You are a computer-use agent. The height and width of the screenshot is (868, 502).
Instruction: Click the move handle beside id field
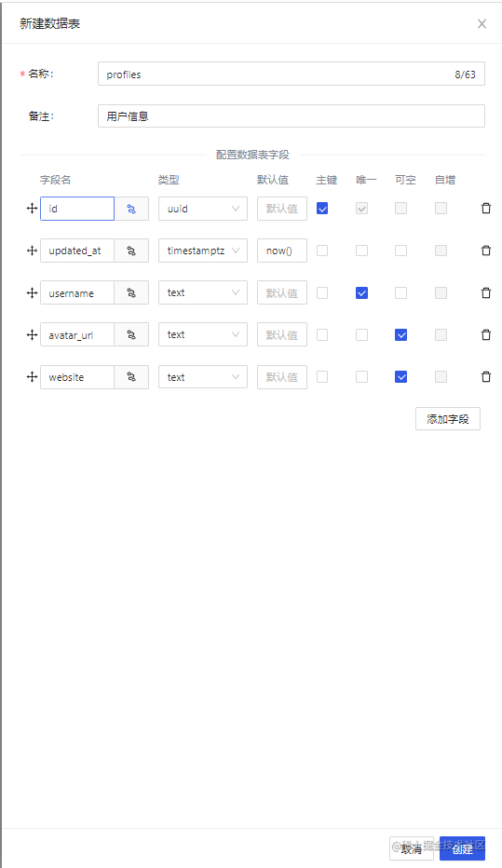(x=32, y=209)
